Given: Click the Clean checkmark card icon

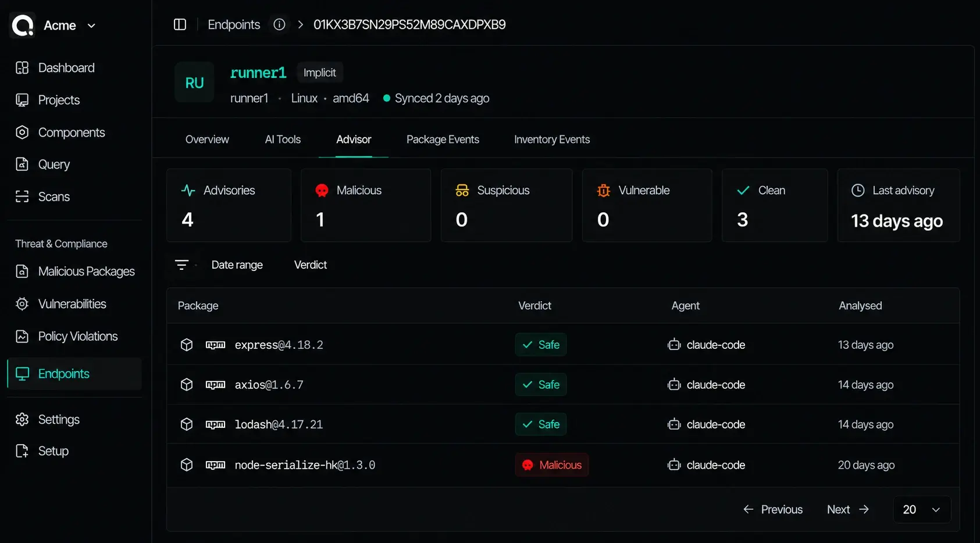Looking at the screenshot, I should tap(743, 191).
